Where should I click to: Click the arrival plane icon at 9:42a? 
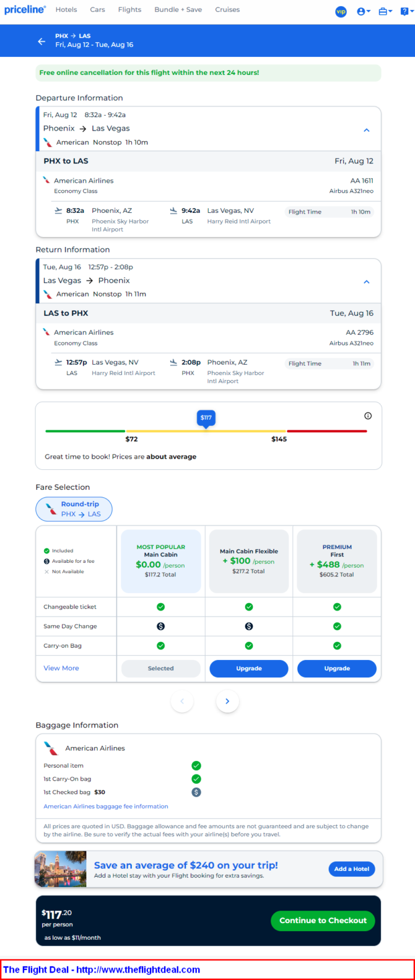[x=173, y=210]
